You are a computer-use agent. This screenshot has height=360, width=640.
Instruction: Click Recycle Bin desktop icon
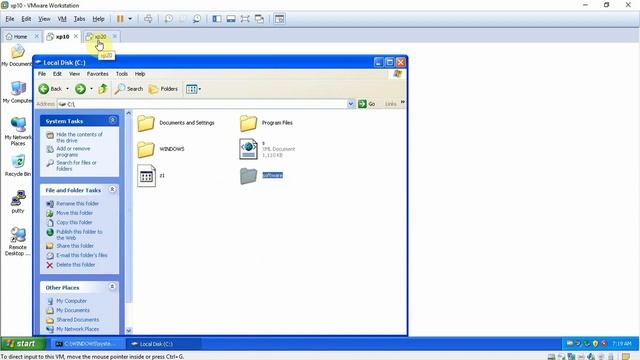click(18, 166)
